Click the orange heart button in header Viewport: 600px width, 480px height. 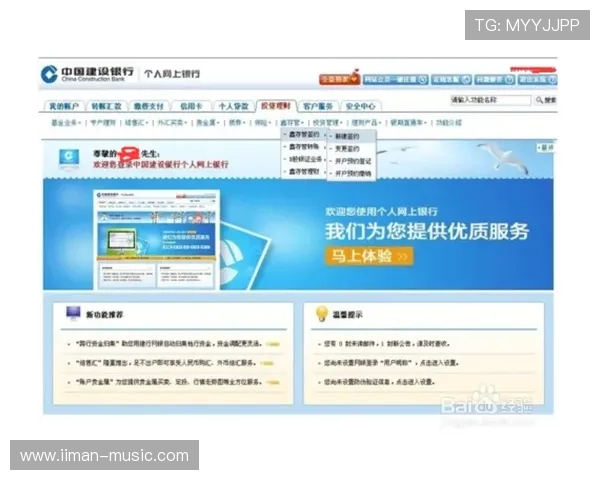pyautogui.click(x=339, y=79)
